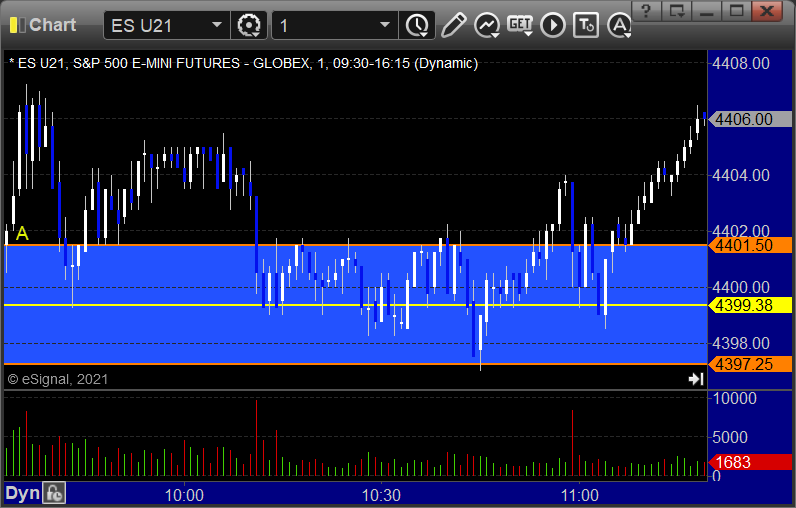The height and width of the screenshot is (508, 796).
Task: Start bar replay play button
Action: [553, 25]
